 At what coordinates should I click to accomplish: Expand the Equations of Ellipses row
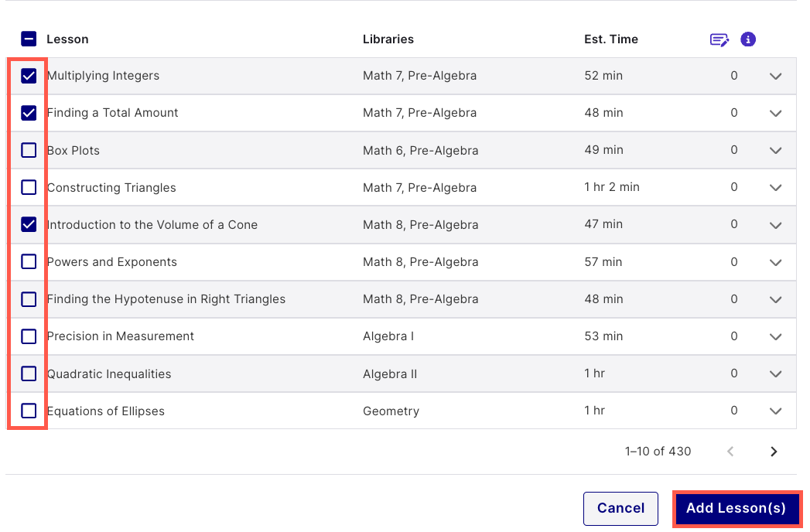coord(776,411)
